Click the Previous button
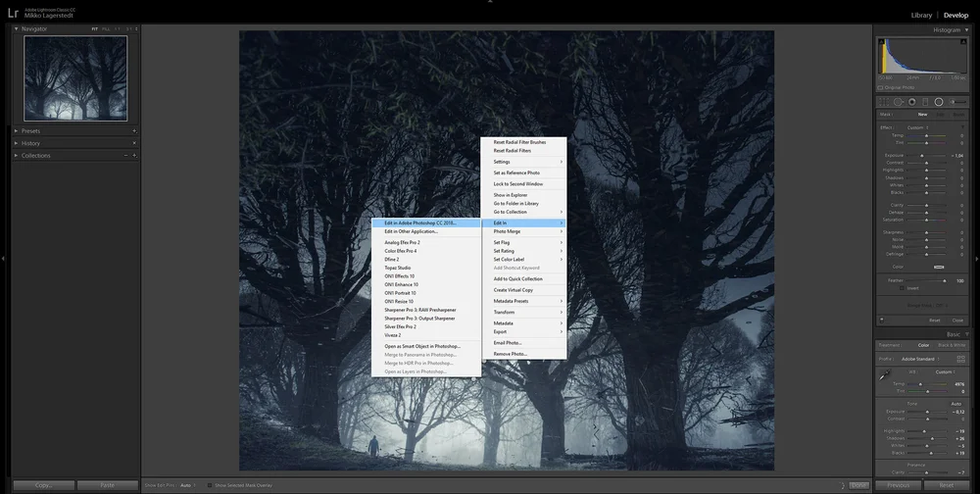Screen dimensions: 980x494 pos(898,485)
